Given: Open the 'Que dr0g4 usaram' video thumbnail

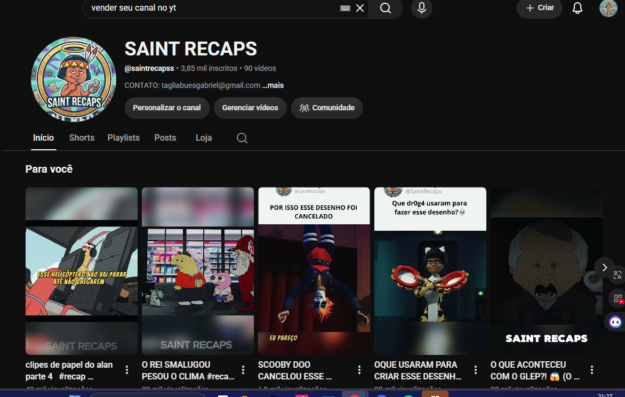Looking at the screenshot, I should 430,271.
